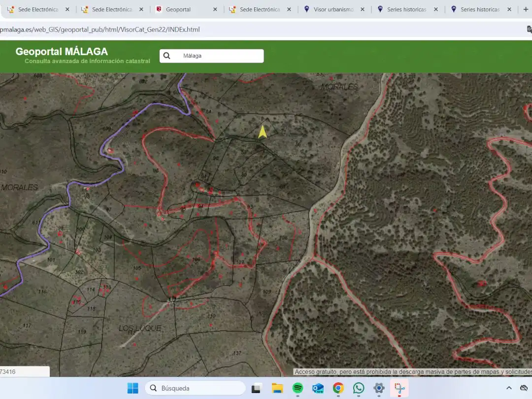Click parcel number 137 on the map

coord(237,353)
